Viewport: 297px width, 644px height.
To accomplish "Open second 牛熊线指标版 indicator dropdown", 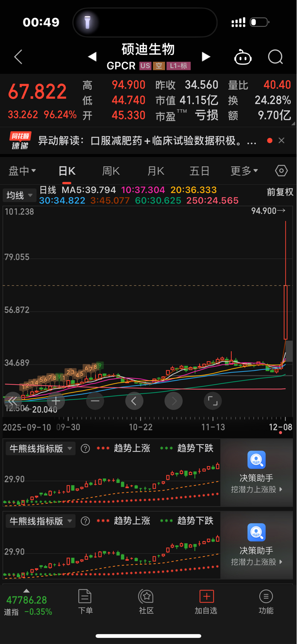I will [x=40, y=521].
